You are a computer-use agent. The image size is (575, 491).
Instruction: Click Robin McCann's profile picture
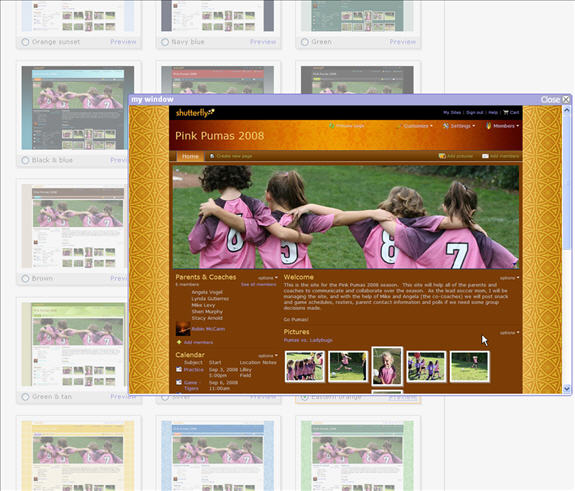183,329
